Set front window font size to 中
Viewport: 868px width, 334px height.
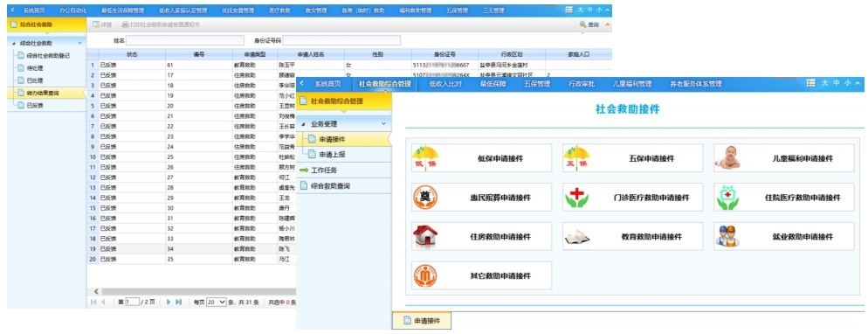(837, 83)
